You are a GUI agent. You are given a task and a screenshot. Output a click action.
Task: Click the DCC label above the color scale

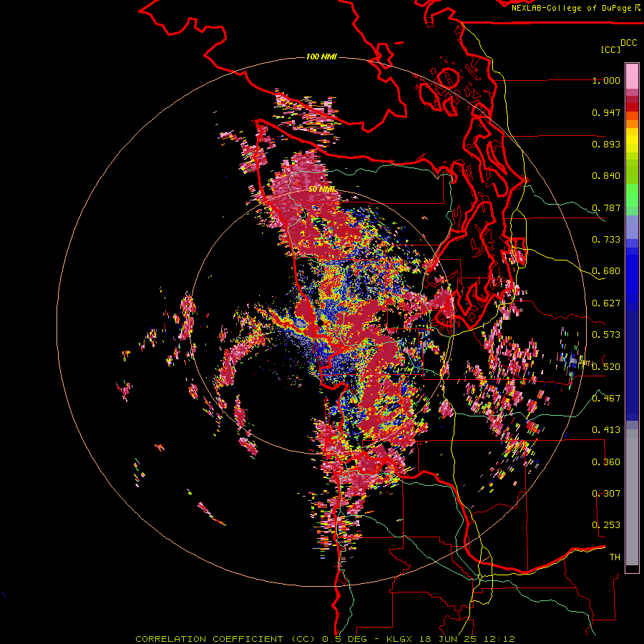629,42
